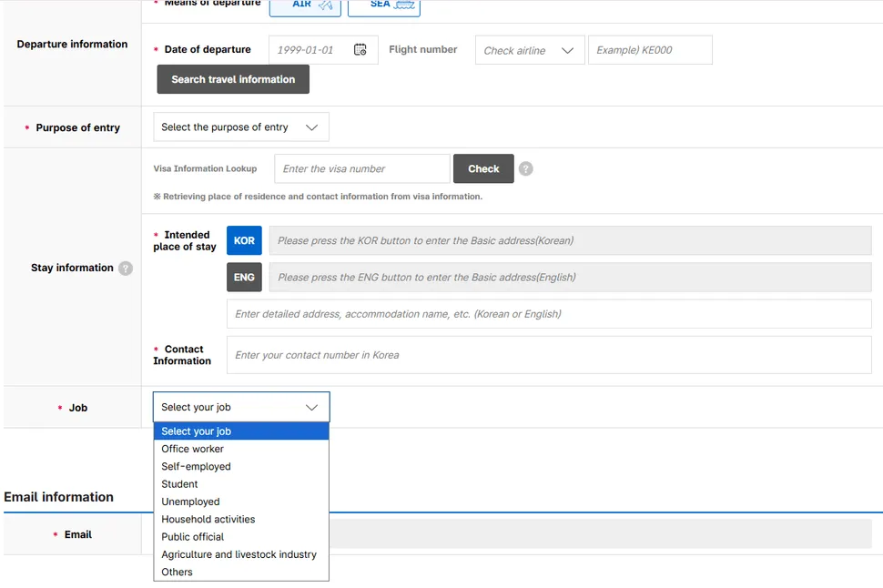Click the KOR address button

tap(244, 240)
